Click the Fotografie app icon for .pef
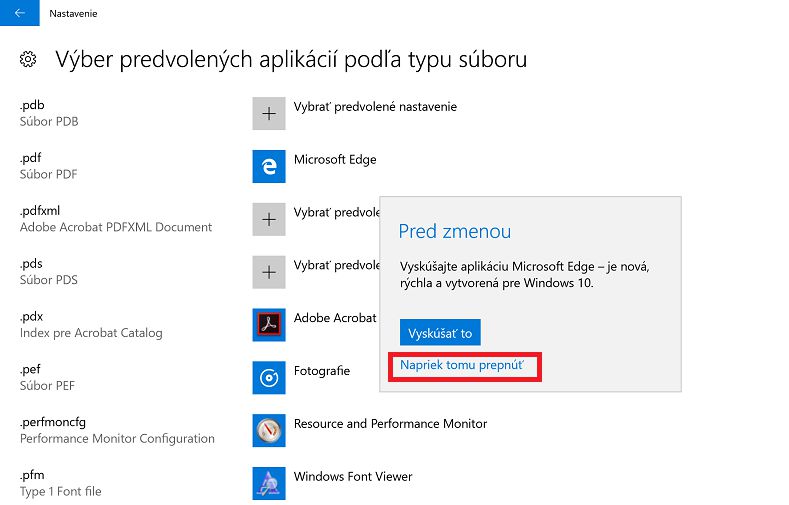 coord(269,378)
